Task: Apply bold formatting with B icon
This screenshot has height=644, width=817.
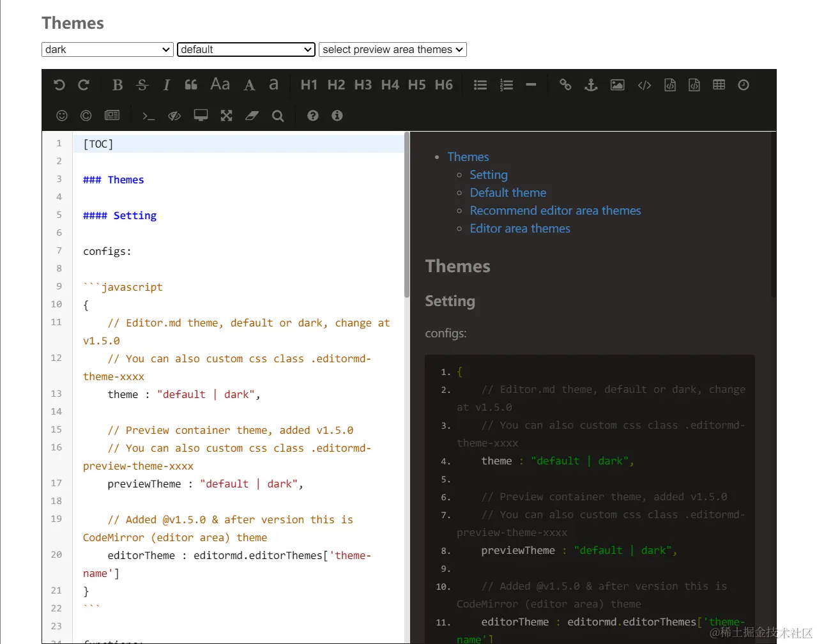Action: click(118, 85)
